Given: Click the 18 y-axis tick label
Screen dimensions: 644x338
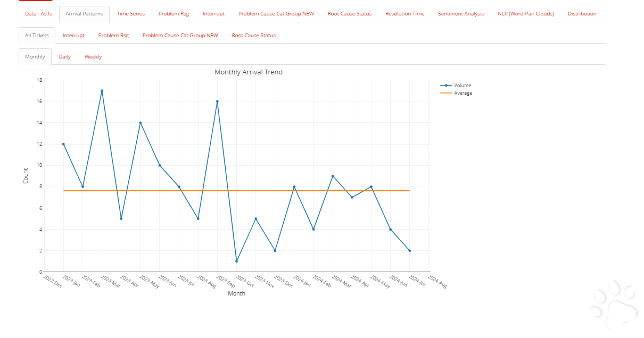Looking at the screenshot, I should [39, 80].
